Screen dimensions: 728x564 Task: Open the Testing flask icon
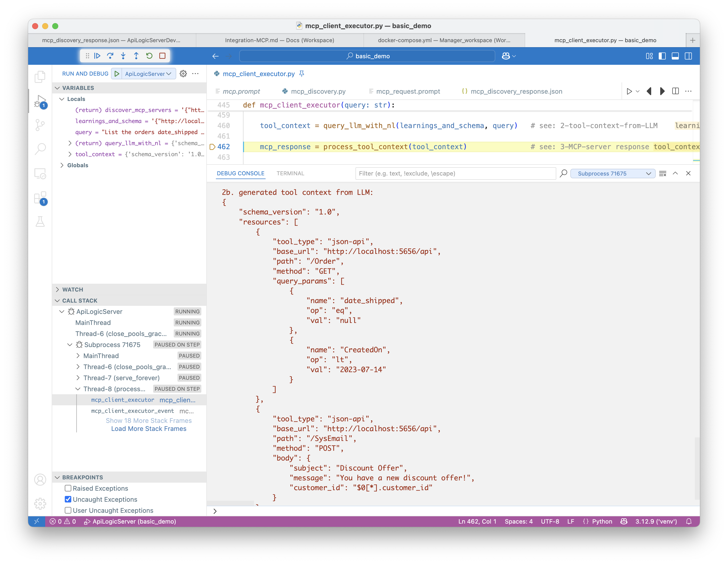pyautogui.click(x=40, y=221)
